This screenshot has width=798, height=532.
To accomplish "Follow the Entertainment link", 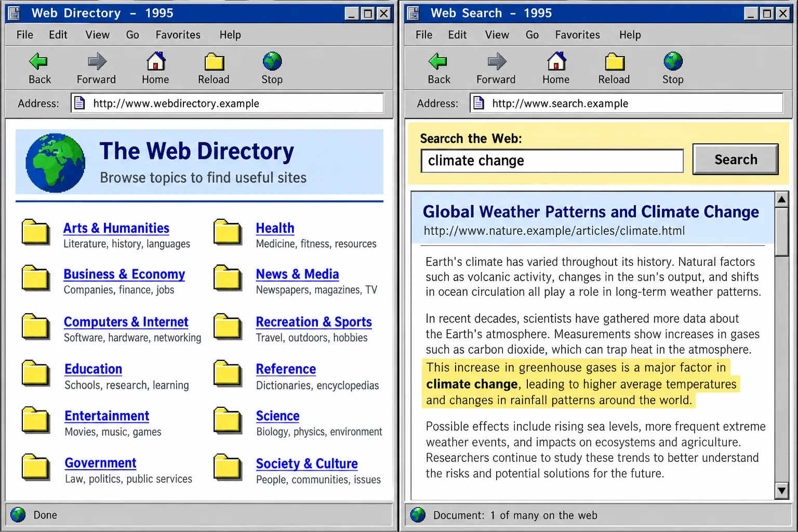I will [x=107, y=416].
